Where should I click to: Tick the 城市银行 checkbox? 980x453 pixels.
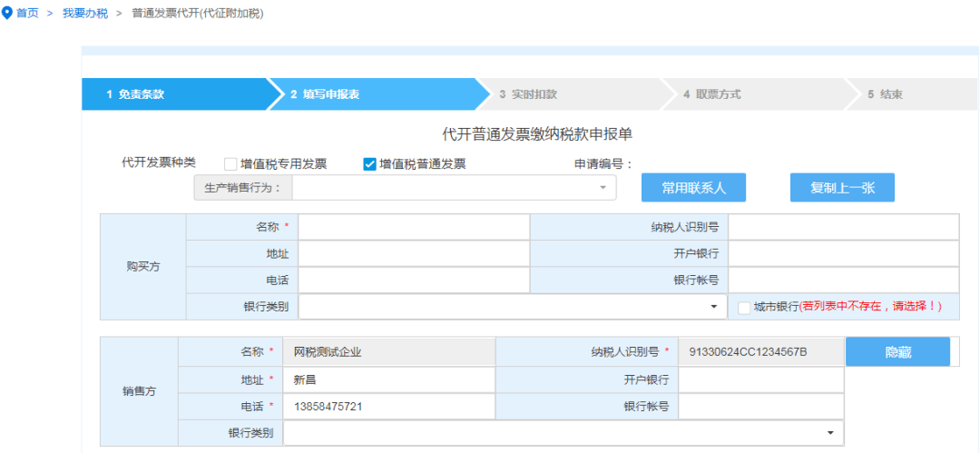744,307
